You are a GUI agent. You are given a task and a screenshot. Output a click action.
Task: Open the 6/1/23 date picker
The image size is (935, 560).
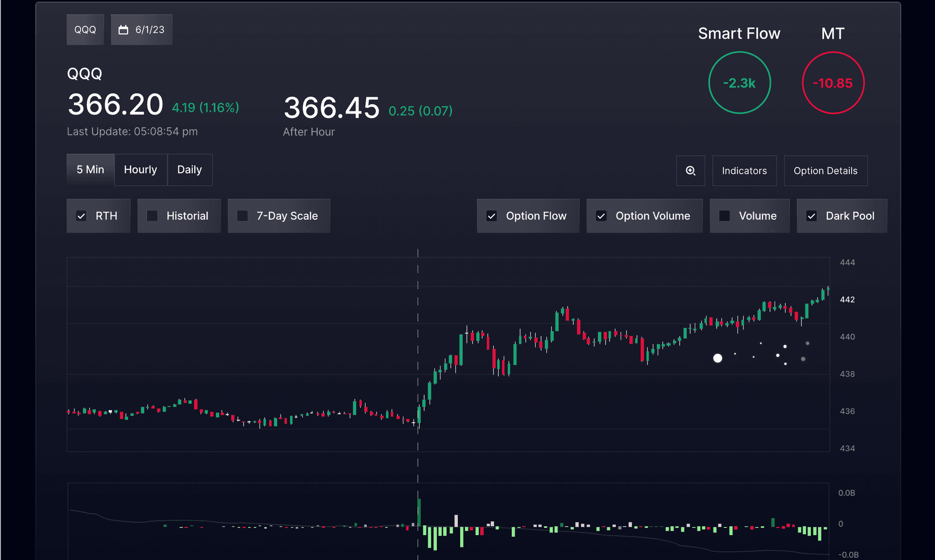point(142,30)
